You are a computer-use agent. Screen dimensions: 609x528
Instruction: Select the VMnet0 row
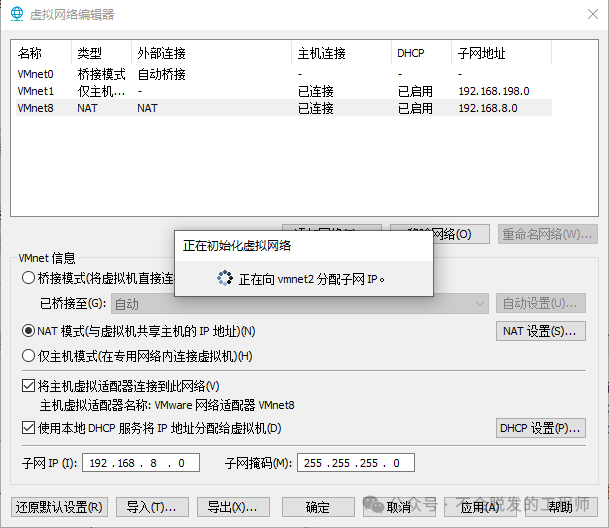tap(284, 74)
